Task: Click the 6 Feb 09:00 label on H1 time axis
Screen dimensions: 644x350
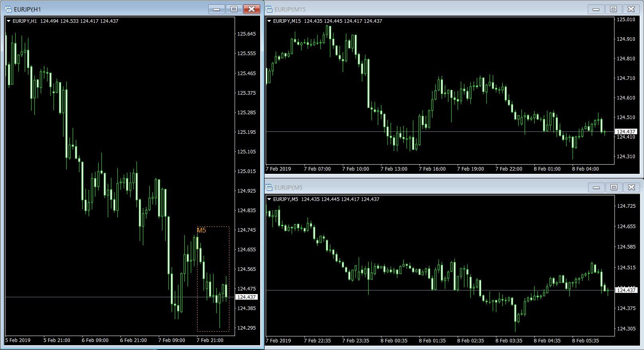Action: tap(95, 340)
